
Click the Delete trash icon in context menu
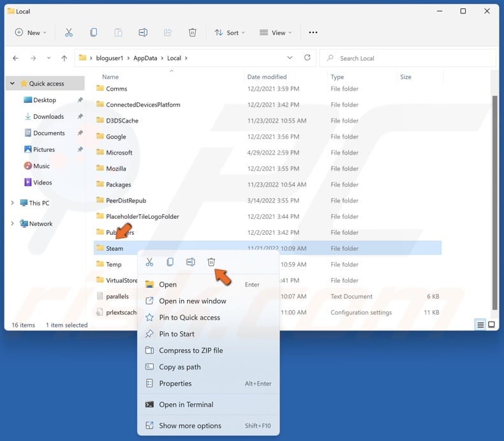(x=211, y=262)
